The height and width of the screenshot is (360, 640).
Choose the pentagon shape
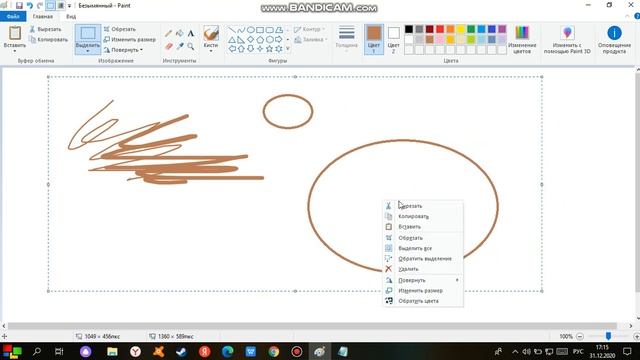click(260, 40)
